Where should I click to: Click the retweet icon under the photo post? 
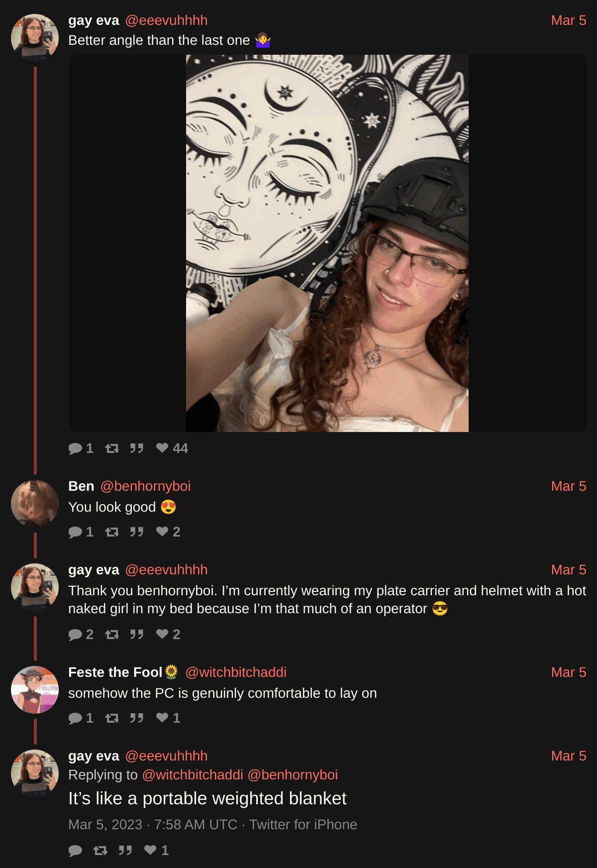[x=112, y=448]
